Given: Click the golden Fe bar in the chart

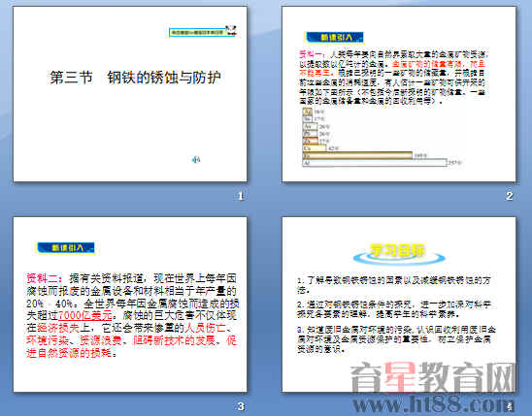Looking at the screenshot, I should (x=357, y=155).
